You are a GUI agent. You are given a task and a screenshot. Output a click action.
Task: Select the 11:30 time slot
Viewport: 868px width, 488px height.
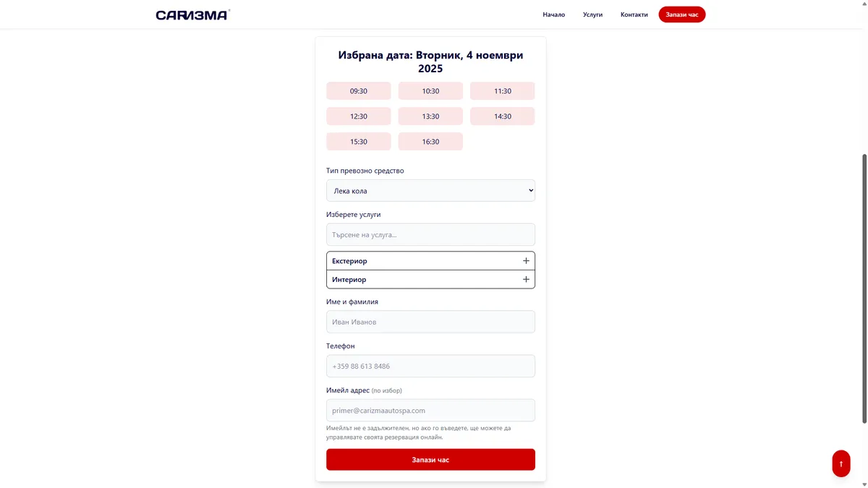pos(502,91)
